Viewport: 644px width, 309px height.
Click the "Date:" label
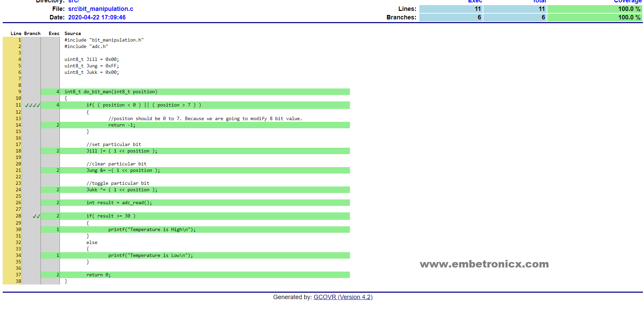[x=57, y=17]
